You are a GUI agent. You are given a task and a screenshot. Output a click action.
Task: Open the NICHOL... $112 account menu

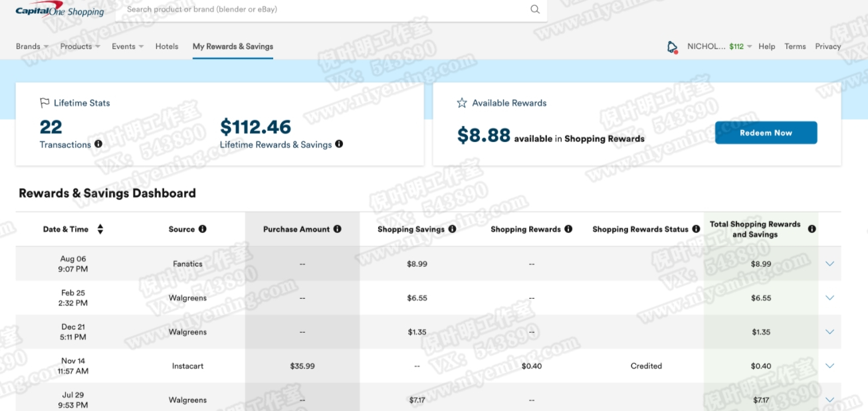click(x=719, y=46)
